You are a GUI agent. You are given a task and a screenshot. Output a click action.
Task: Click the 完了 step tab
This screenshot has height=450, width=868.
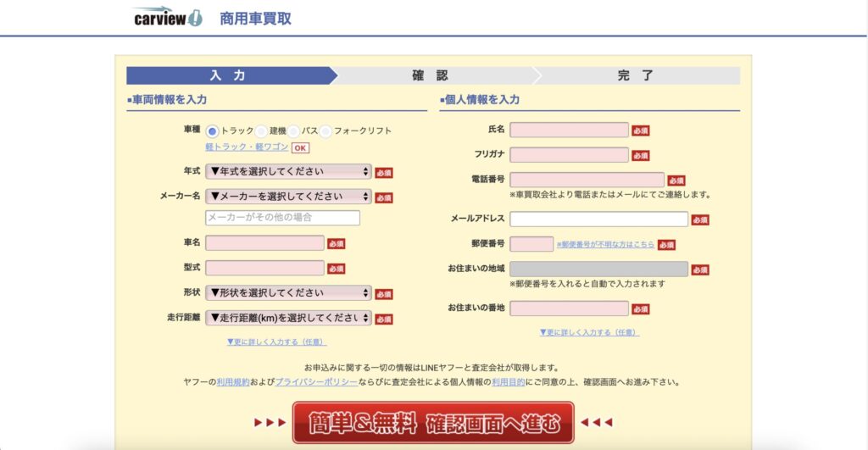coord(637,75)
